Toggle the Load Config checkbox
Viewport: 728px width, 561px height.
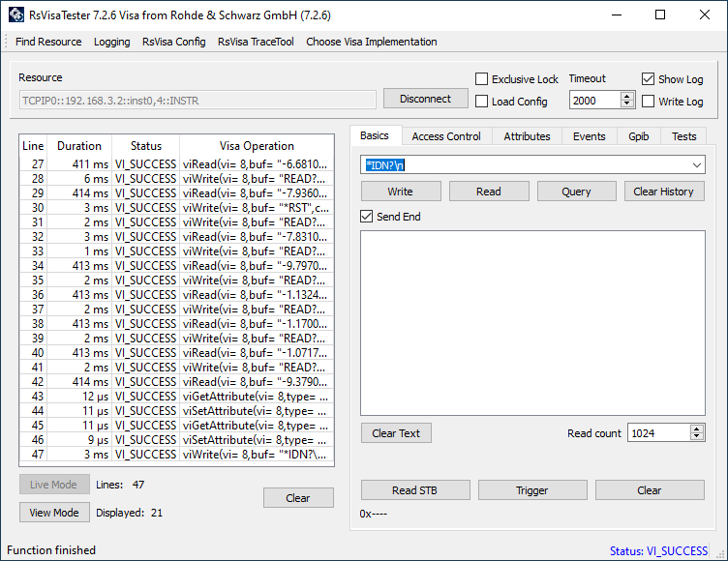coord(481,102)
